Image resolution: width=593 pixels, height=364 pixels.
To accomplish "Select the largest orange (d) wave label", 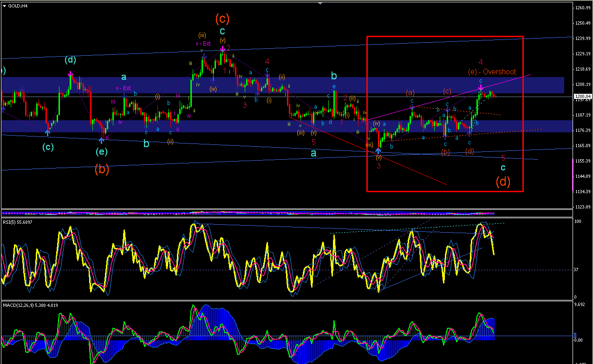I will 503,181.
